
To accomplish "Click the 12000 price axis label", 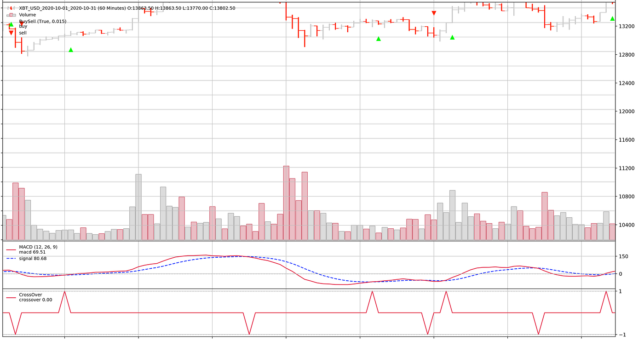I will coord(626,111).
